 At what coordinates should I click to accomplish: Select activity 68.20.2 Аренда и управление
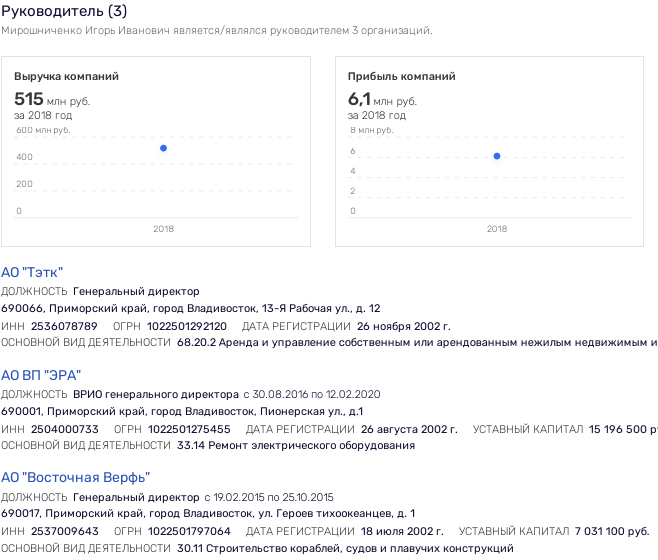(x=417, y=343)
